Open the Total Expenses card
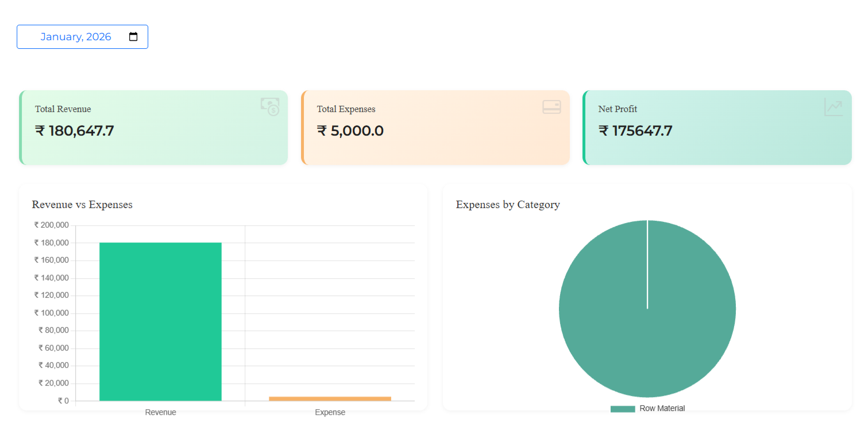This screenshot has width=868, height=431. coord(435,128)
